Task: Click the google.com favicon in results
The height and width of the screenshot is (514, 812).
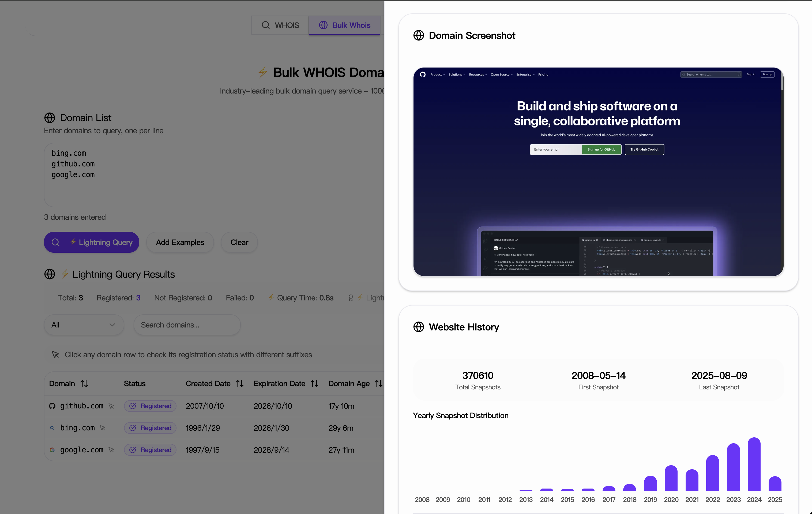Action: pyautogui.click(x=52, y=450)
